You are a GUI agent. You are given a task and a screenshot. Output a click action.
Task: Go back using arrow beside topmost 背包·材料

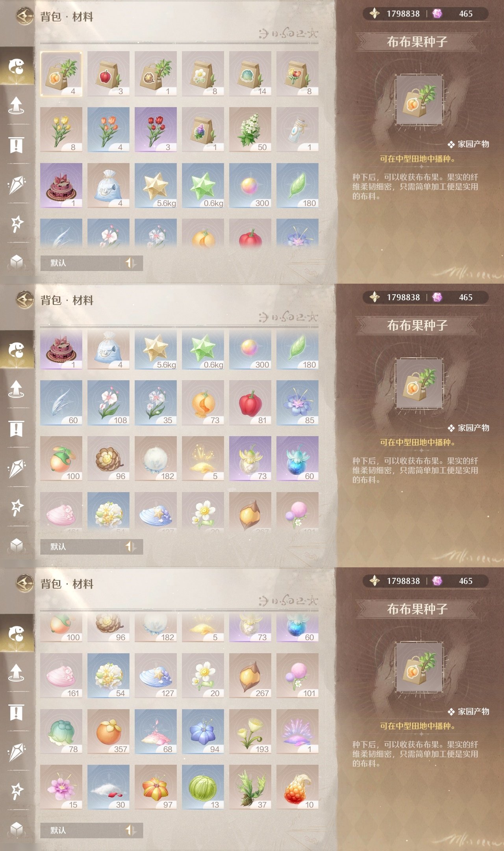[x=24, y=16]
